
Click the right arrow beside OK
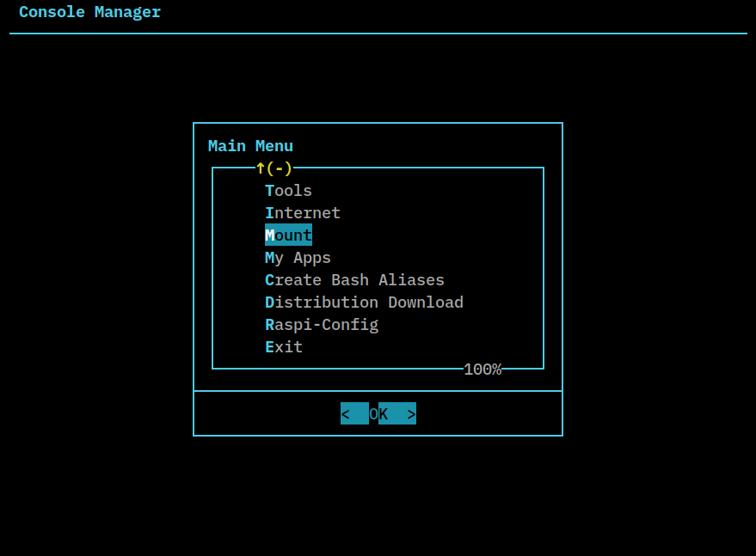point(409,413)
